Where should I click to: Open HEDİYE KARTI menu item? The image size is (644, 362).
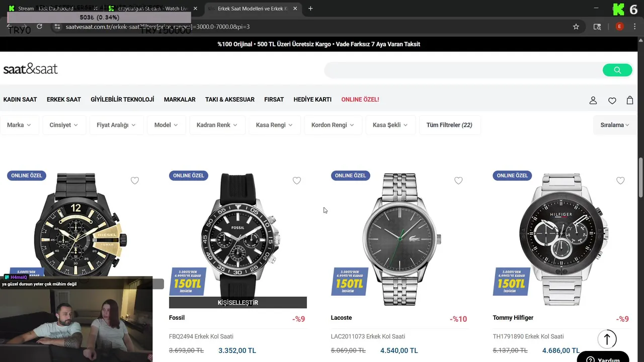coord(312,100)
